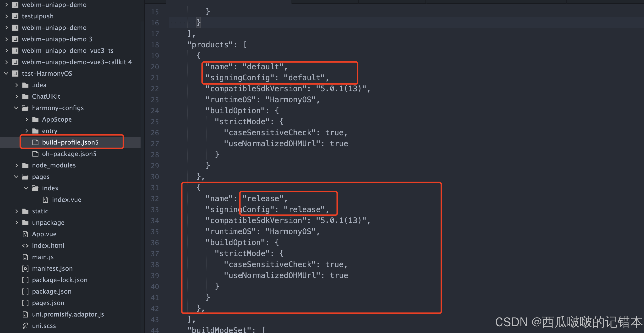Open pages.json in the file tree
This screenshot has height=333, width=644.
(x=48, y=303)
